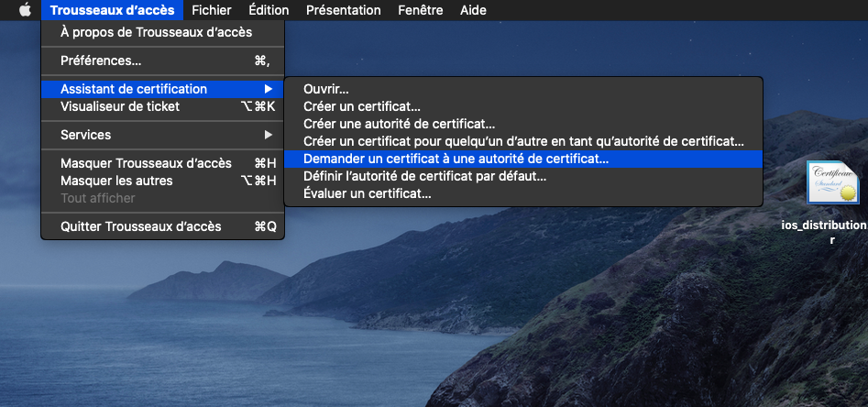Viewport: 868px width, 407px height.
Task: Click the ios_distribution file name label
Action: coord(825,232)
